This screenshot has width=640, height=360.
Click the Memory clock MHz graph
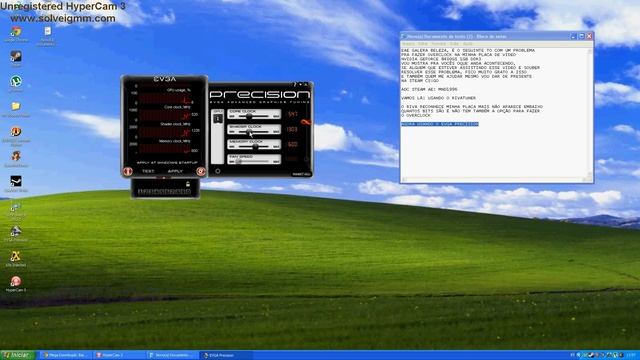[164, 149]
